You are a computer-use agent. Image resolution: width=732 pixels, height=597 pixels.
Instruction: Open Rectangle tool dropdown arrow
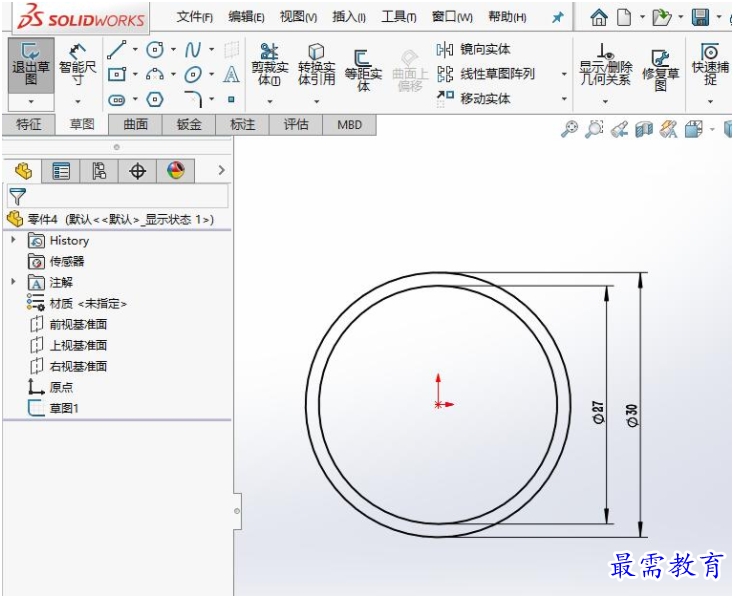[135, 74]
